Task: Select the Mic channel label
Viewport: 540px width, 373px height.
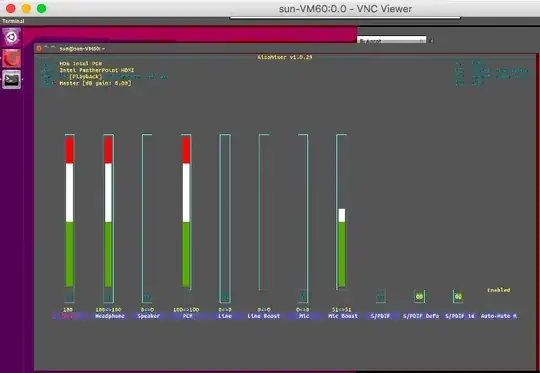Action: pos(303,316)
